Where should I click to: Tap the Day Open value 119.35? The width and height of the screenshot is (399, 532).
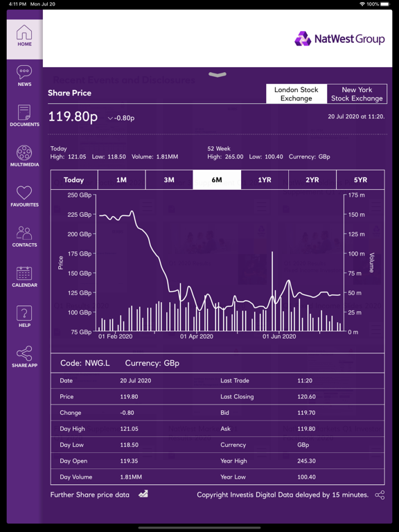pos(130,461)
